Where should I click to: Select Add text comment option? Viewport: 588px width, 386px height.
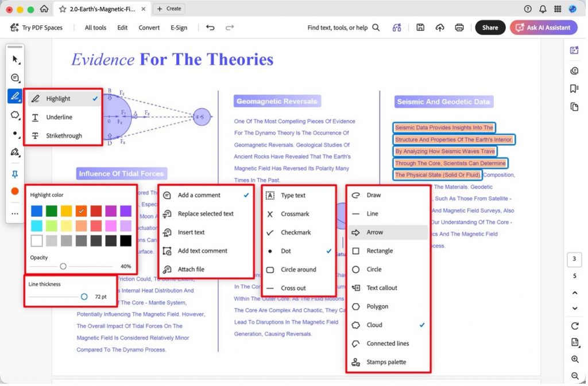coord(206,251)
